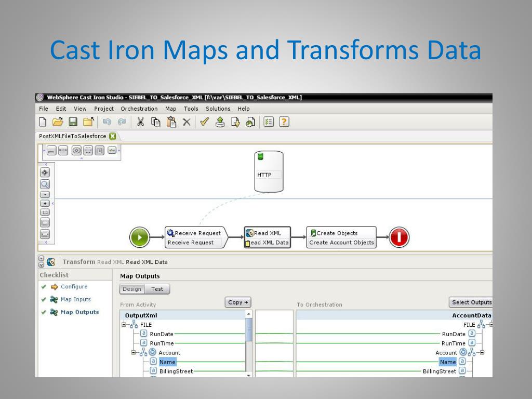532x399 pixels.
Task: Open the Help menu
Action: (x=244, y=109)
